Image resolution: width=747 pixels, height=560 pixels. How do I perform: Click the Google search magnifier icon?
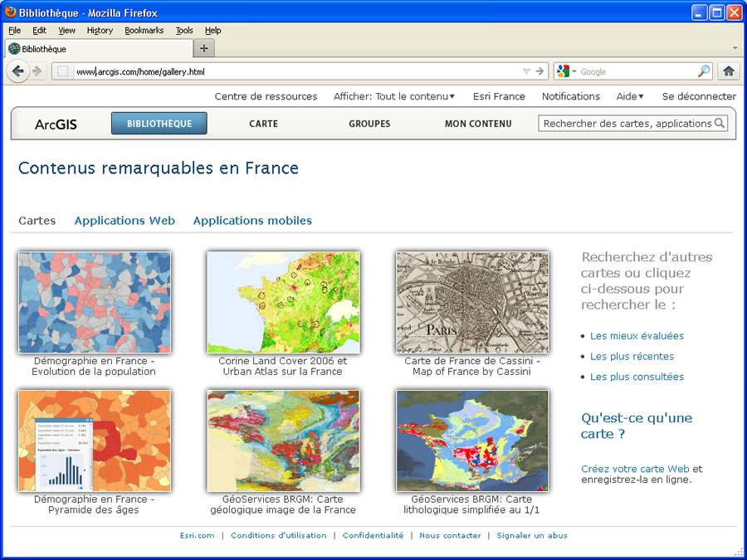point(703,71)
